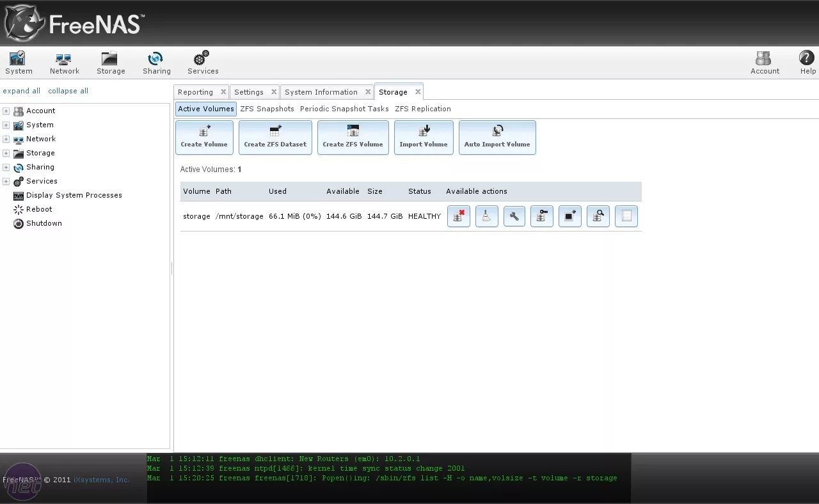Expand the Storage tree node
819x504 pixels.
6,153
